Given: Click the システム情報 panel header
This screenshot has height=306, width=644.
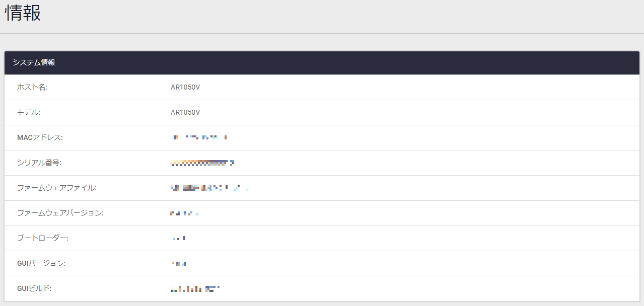Looking at the screenshot, I should coord(34,63).
